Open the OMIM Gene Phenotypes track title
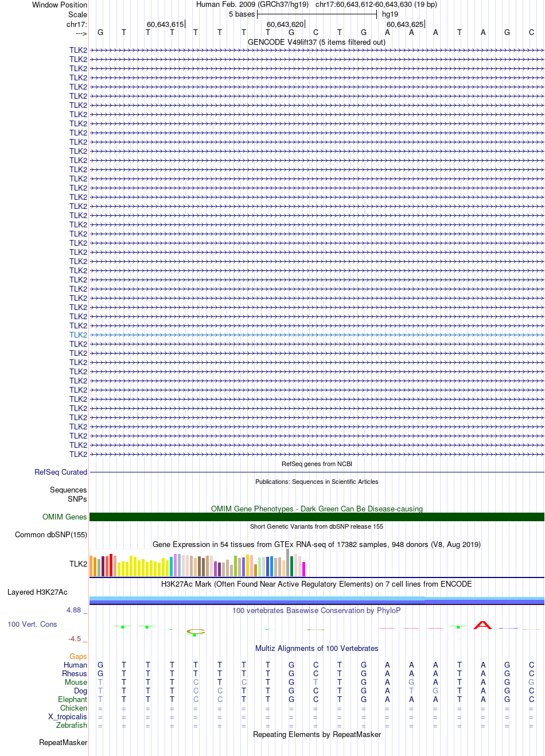The height and width of the screenshot is (756, 545). (317, 509)
